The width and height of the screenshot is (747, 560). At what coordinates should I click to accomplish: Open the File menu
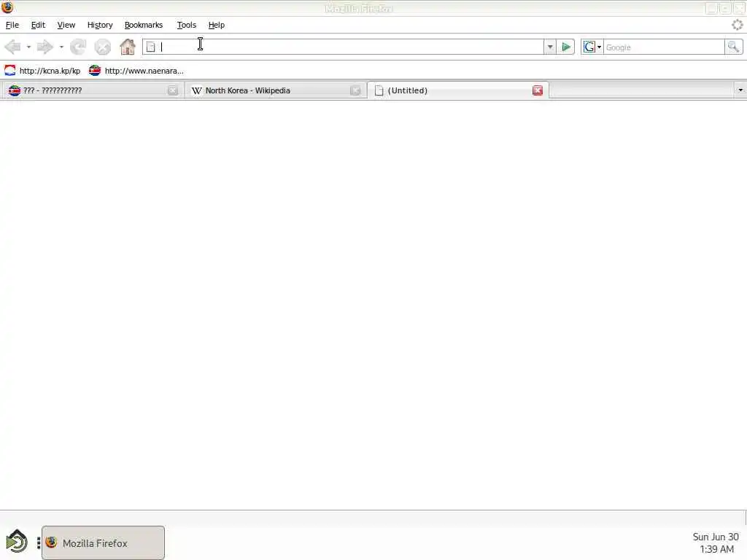[x=12, y=25]
